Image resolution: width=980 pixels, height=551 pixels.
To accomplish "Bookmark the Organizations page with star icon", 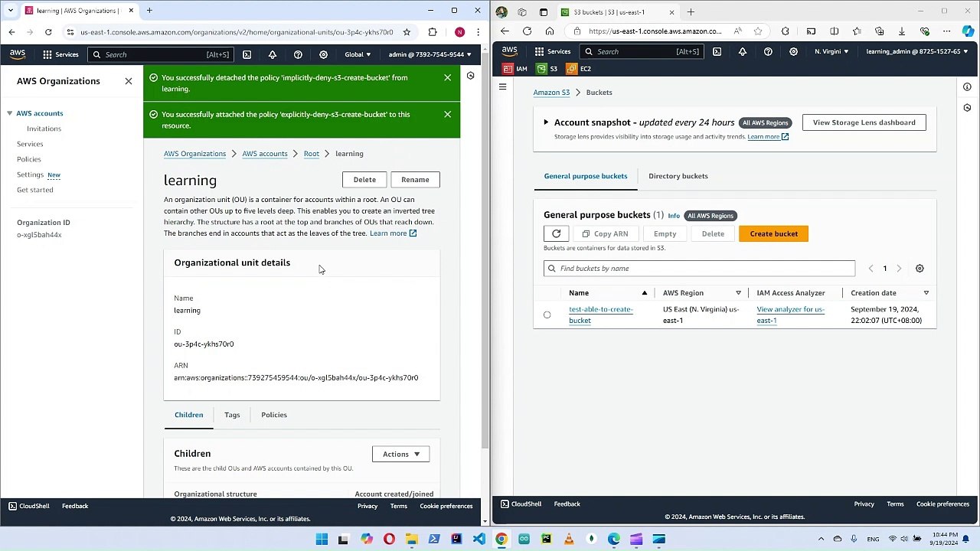I will pyautogui.click(x=407, y=32).
